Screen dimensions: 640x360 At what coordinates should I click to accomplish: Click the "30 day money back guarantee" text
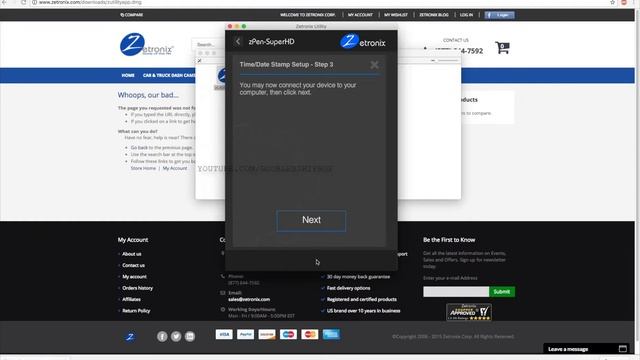(358, 277)
